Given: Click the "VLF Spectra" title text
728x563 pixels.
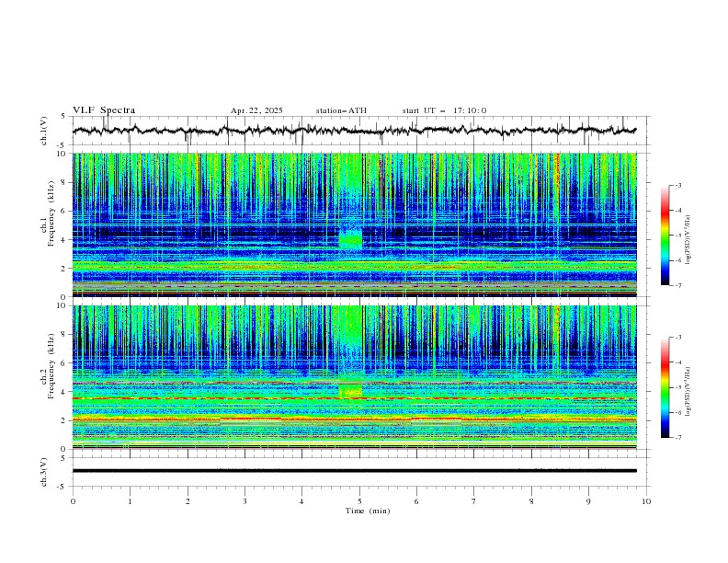Looking at the screenshot, I should (x=104, y=110).
